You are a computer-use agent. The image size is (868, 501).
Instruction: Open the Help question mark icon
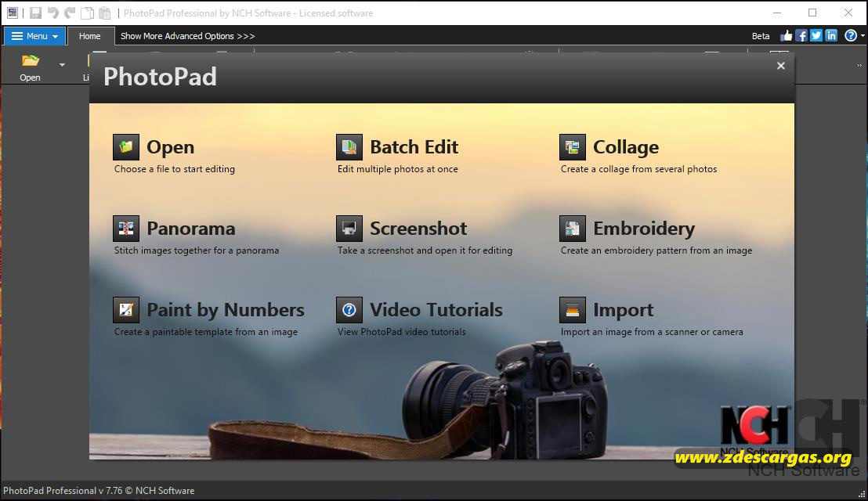[x=850, y=36]
